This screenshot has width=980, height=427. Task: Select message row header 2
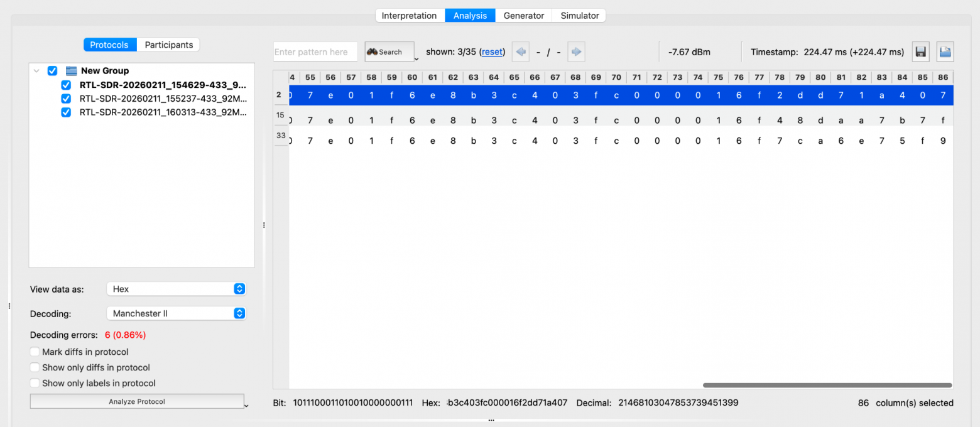click(x=280, y=95)
